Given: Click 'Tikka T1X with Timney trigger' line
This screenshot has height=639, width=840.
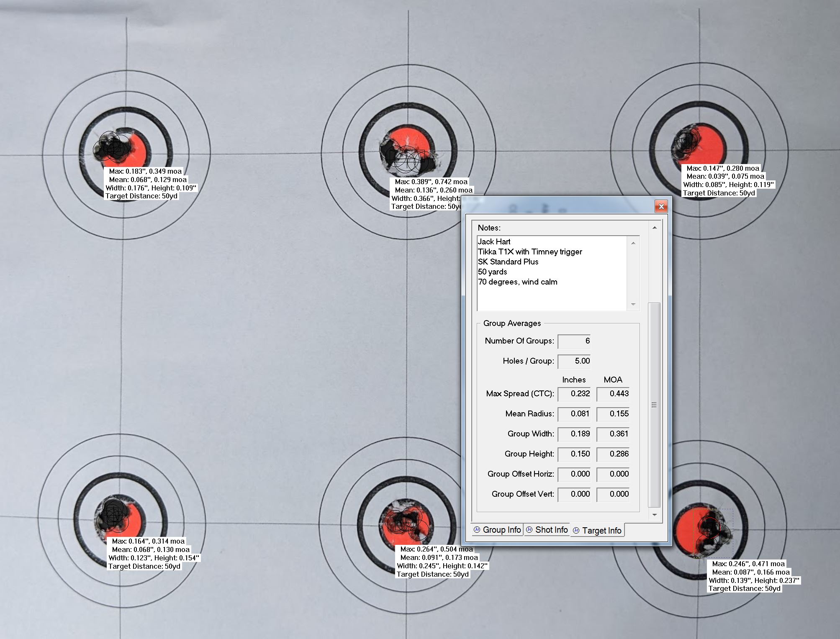Looking at the screenshot, I should [x=530, y=252].
